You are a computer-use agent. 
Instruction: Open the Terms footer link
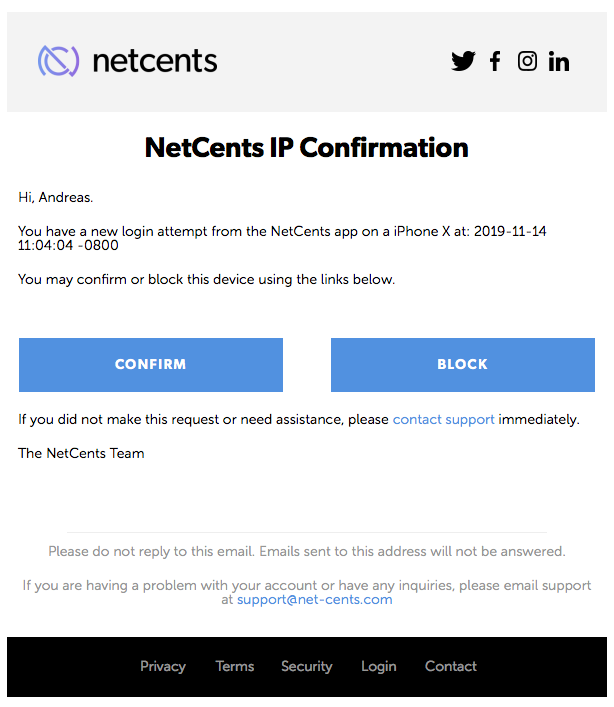point(235,666)
